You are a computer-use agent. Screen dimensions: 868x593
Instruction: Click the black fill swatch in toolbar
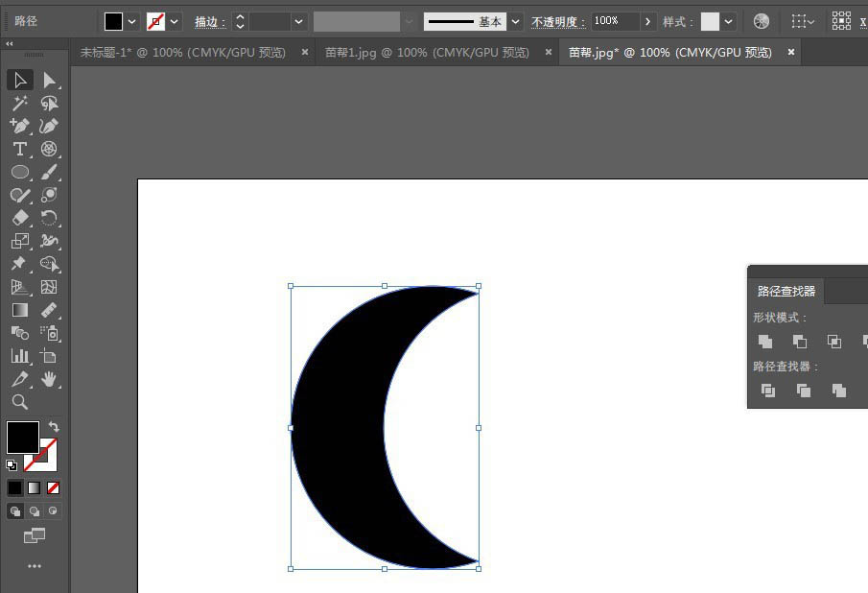pos(23,437)
